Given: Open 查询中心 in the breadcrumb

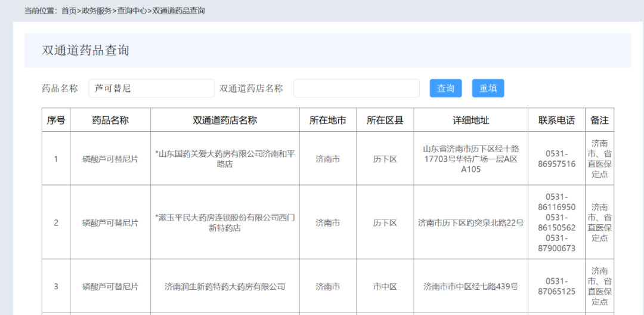Looking at the screenshot, I should (132, 11).
